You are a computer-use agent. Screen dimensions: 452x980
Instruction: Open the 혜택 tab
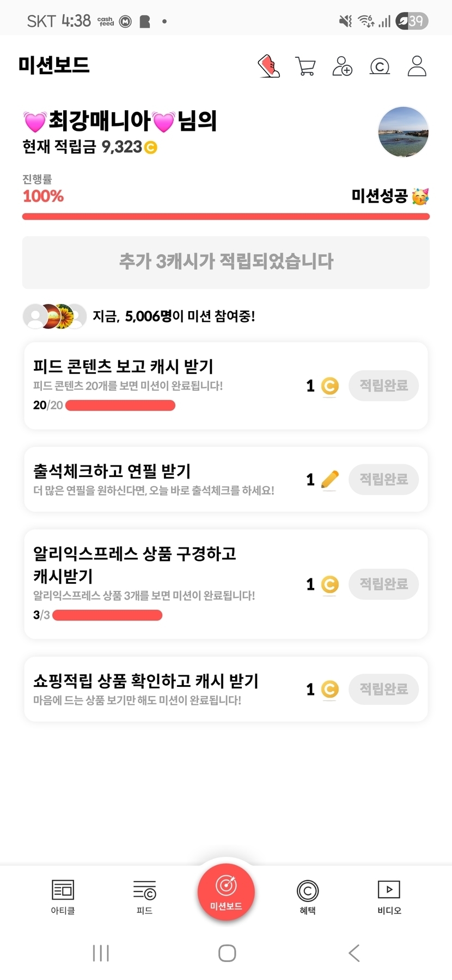point(308,897)
